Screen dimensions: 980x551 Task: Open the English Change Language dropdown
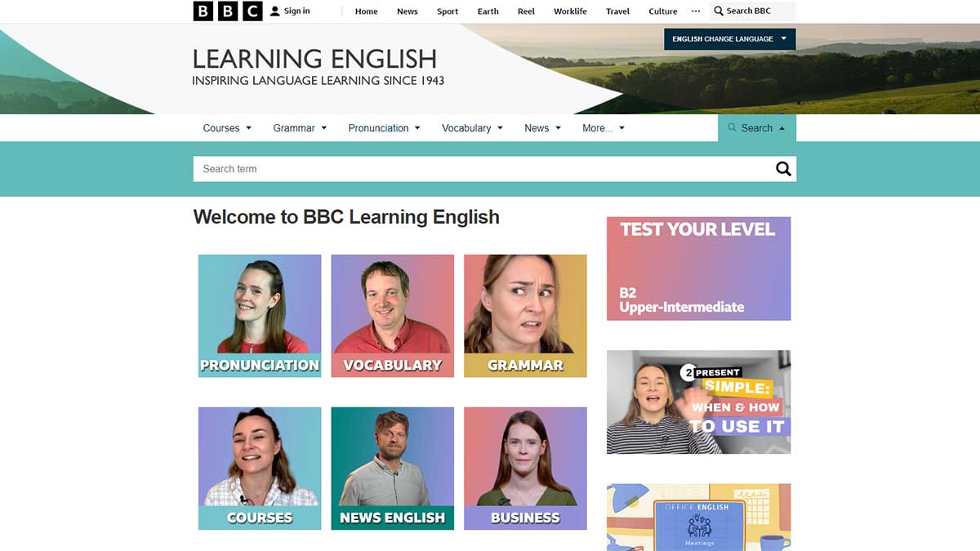click(729, 38)
